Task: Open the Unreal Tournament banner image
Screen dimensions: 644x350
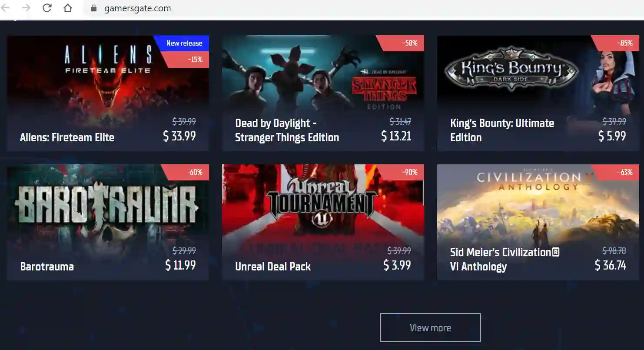Action: pyautogui.click(x=323, y=203)
